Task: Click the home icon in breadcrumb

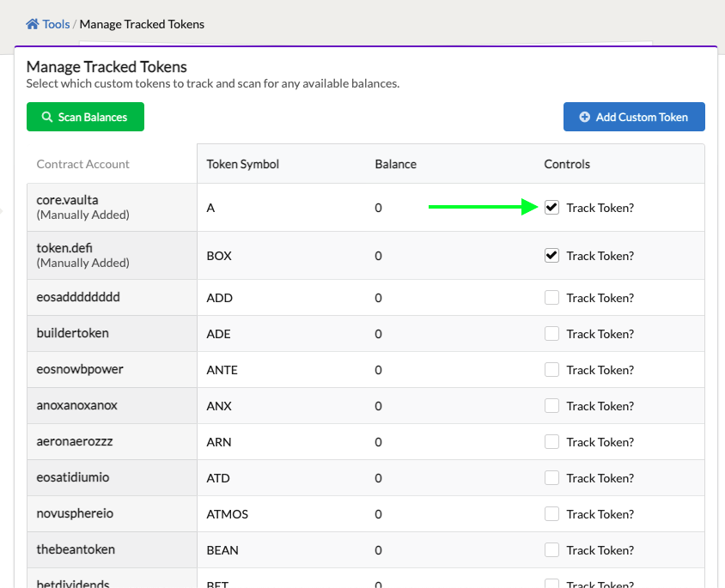Action: tap(32, 24)
